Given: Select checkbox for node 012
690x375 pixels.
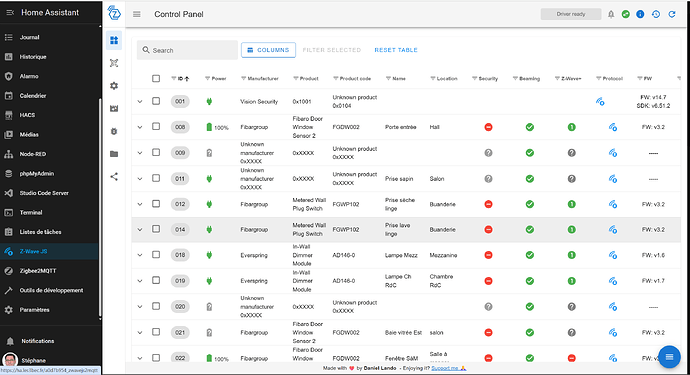Looking at the screenshot, I should click(x=156, y=204).
